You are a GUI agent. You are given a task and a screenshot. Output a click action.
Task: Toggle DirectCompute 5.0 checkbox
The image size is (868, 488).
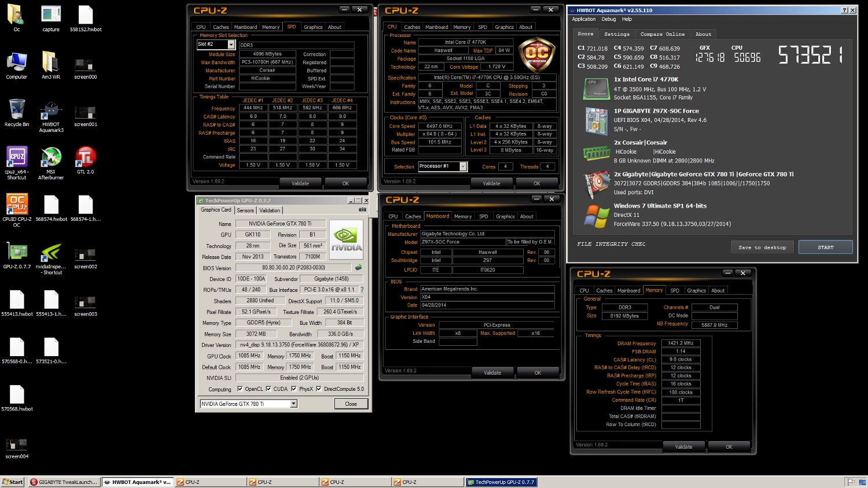point(318,389)
